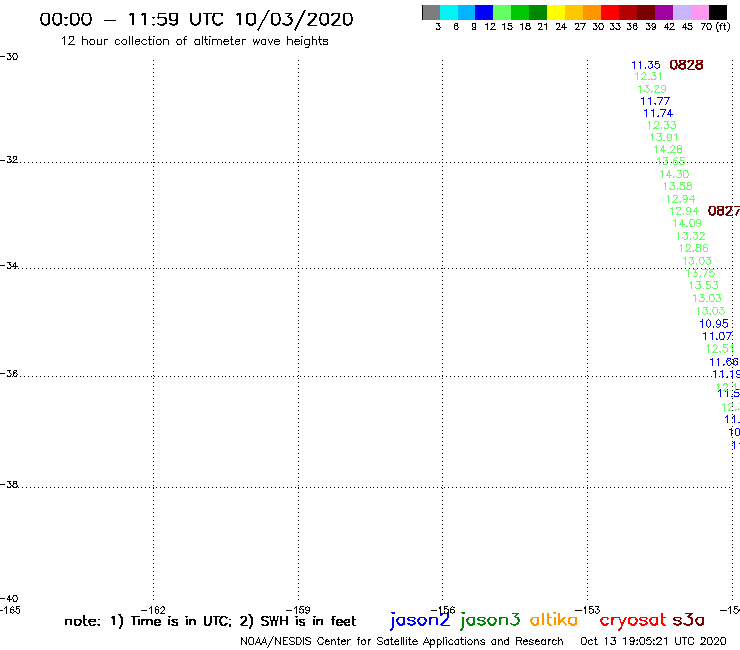Select the wave height value 13.29
This screenshot has height=650, width=740.
click(652, 89)
